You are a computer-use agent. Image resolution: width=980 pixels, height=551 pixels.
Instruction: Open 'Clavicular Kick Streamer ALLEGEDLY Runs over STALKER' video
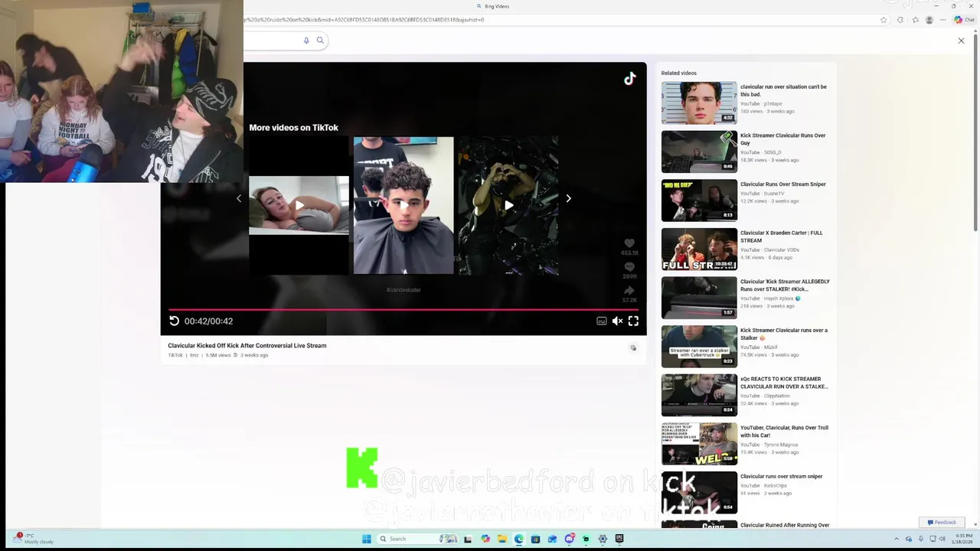pos(785,285)
